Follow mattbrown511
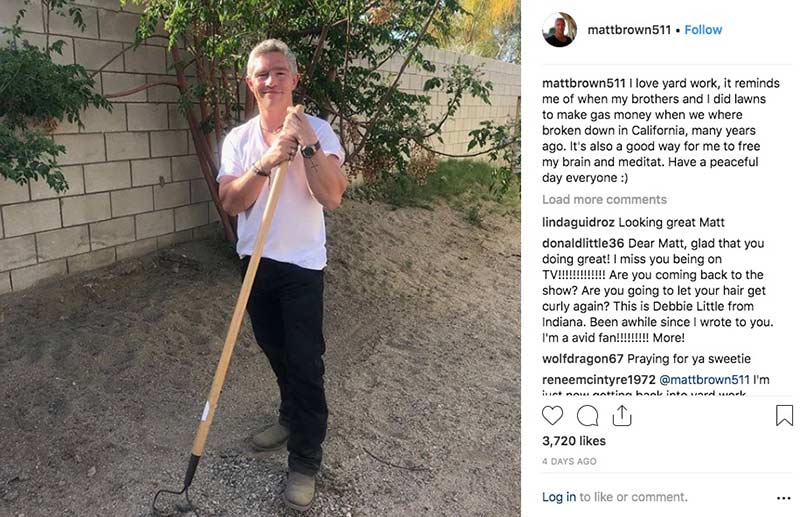The width and height of the screenshot is (800, 517). [x=703, y=30]
